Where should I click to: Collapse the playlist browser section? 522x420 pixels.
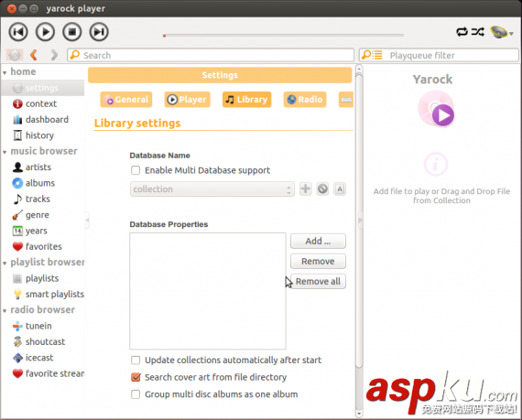click(5, 263)
